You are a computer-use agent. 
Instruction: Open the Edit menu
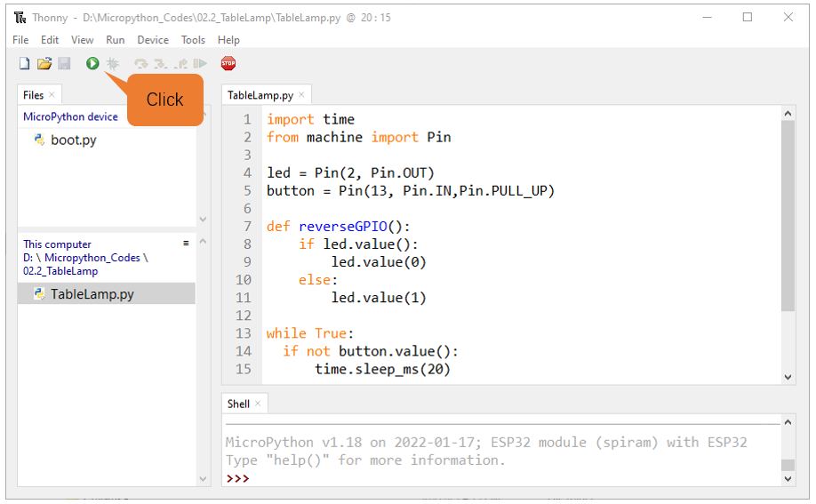tap(50, 40)
